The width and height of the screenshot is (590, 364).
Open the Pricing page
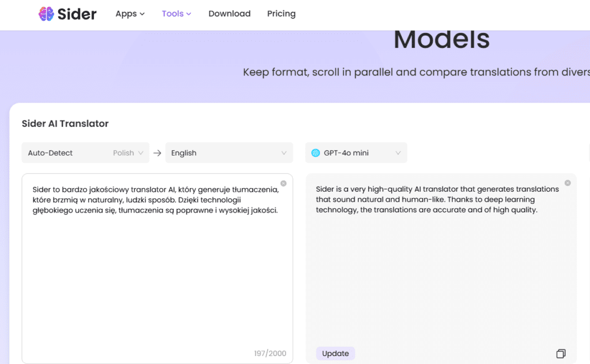[281, 14]
